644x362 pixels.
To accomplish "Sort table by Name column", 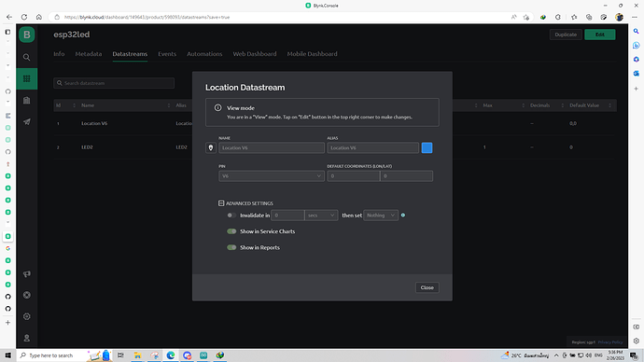I will (x=169, y=105).
